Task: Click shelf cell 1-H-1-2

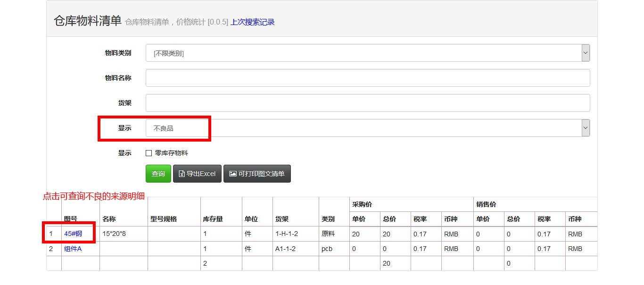Action: [287, 234]
